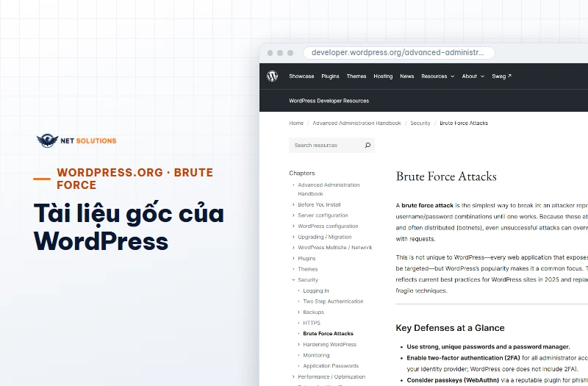Open Application Passwords page
The width and height of the screenshot is (588, 386).
click(331, 365)
